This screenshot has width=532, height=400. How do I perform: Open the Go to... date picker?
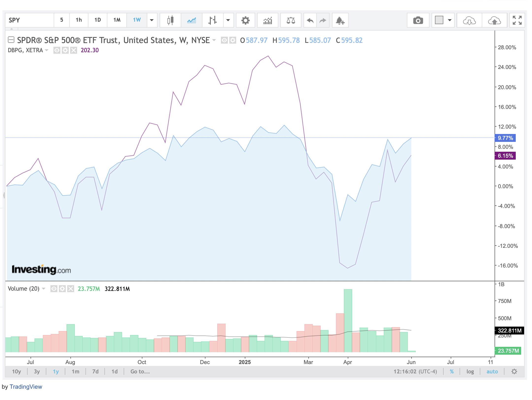(x=140, y=371)
